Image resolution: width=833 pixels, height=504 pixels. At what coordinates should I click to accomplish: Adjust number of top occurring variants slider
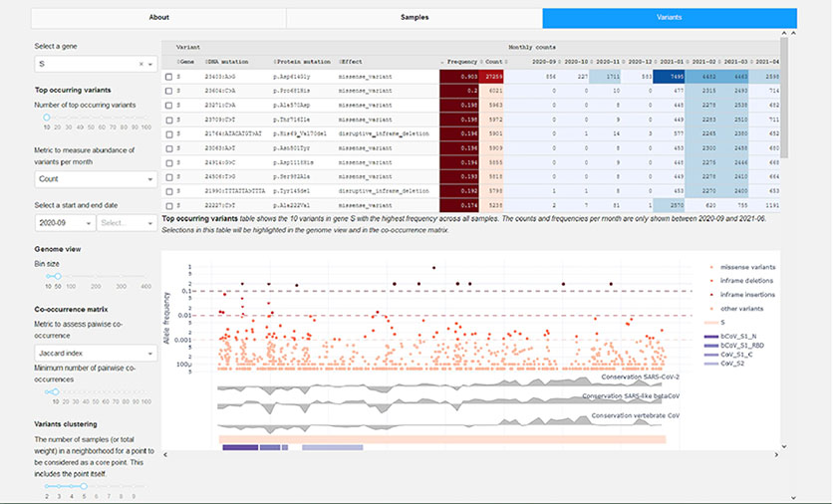[x=47, y=118]
